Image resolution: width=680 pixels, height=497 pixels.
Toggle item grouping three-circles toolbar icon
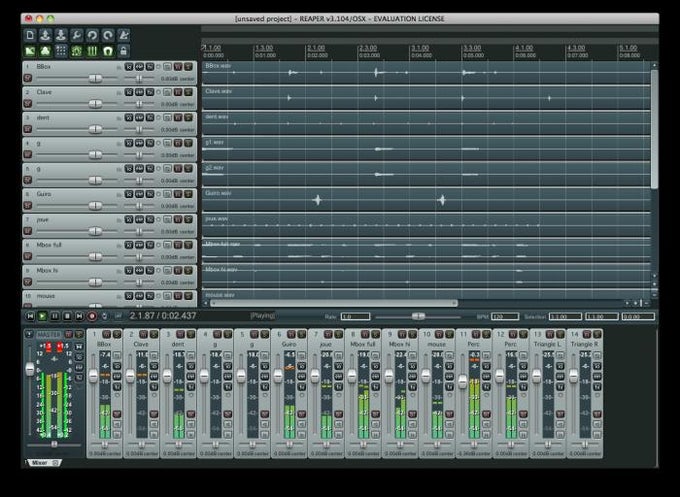(x=46, y=51)
